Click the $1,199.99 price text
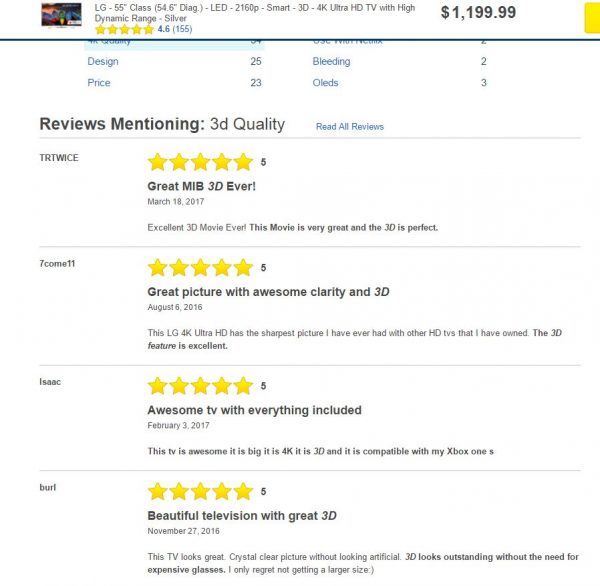600x586 pixels. click(478, 12)
